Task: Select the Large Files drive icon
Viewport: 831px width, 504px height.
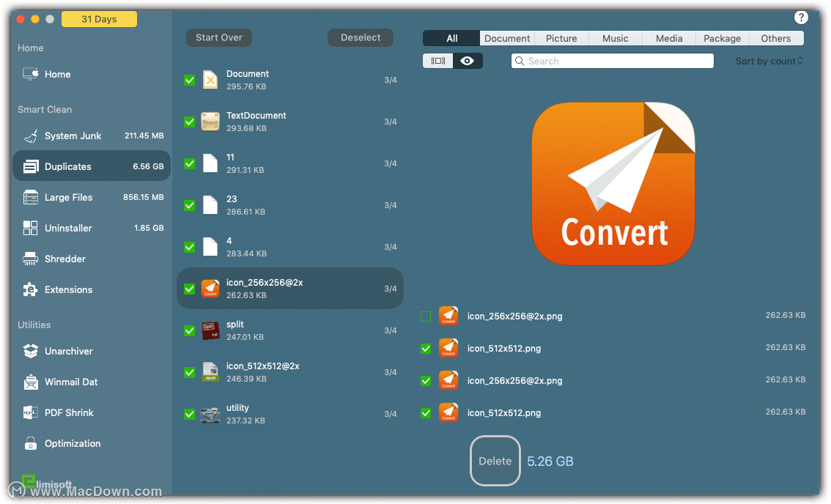Action: click(31, 197)
